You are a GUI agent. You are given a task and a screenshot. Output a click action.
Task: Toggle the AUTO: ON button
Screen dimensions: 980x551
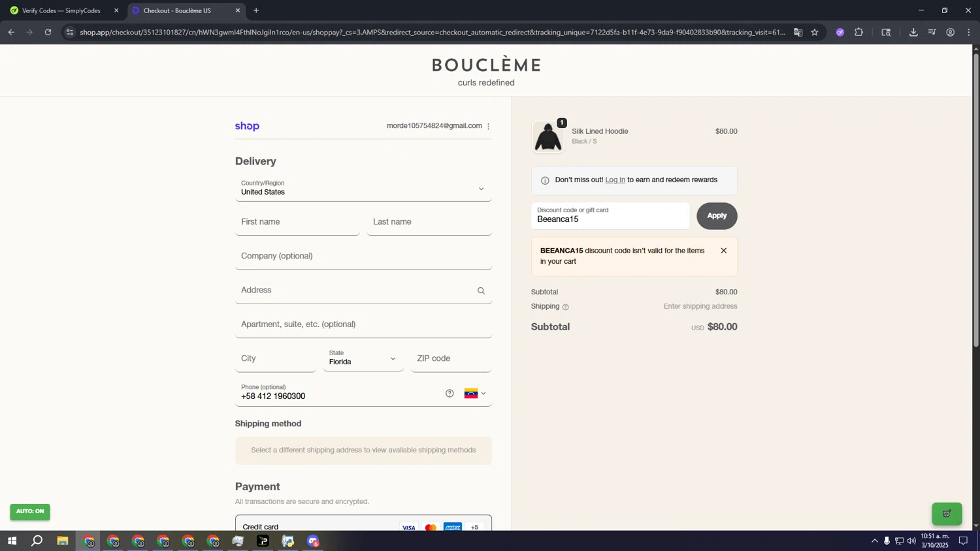30,512
